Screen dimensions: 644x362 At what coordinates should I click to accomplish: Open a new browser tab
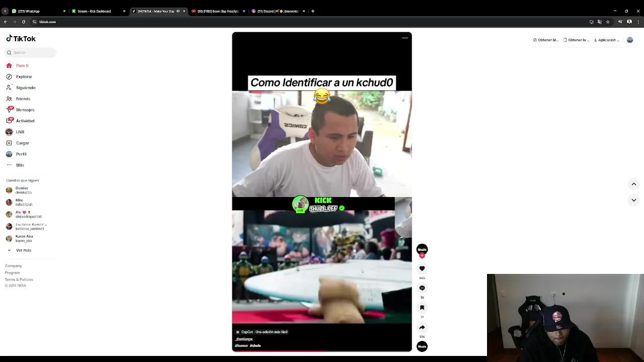pos(312,11)
